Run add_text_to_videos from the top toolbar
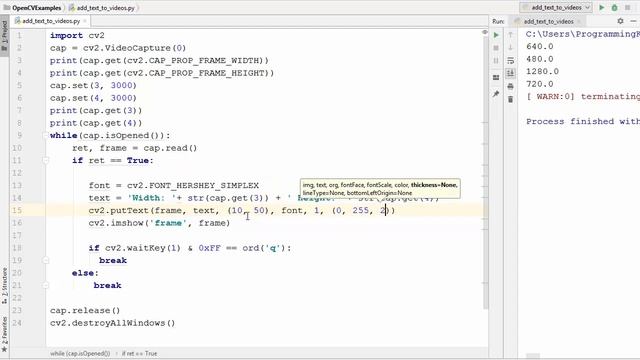 pos(602,7)
